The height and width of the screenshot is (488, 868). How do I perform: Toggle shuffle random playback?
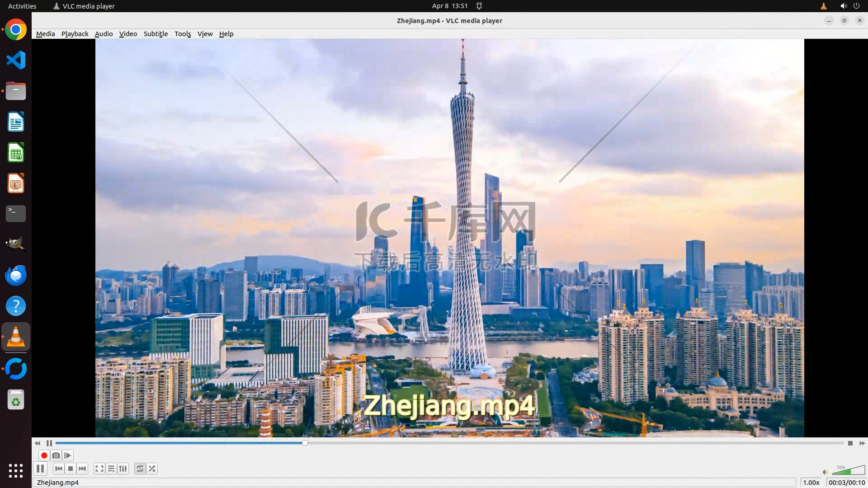tap(152, 469)
